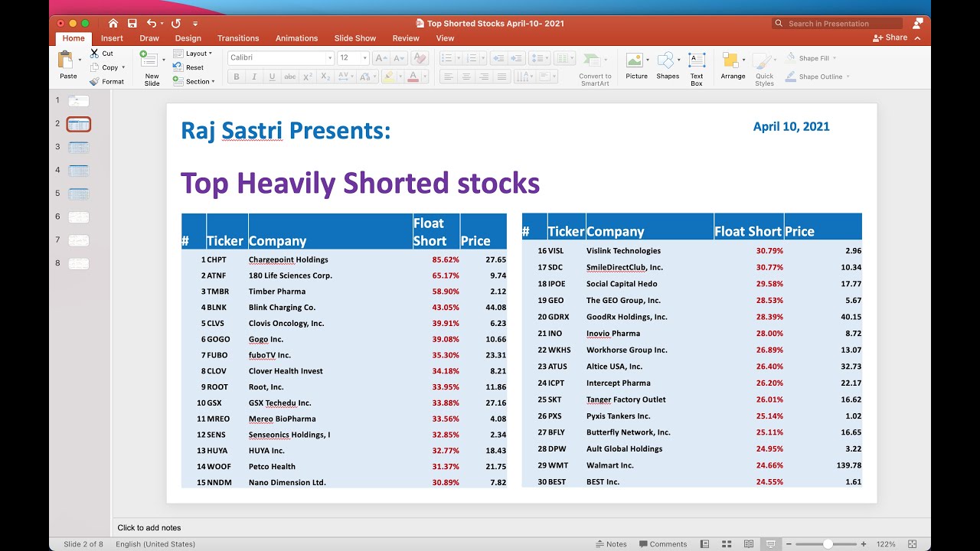980x551 pixels.
Task: Open the Customize Quick Access Toolbar dropdown
Action: tap(195, 24)
